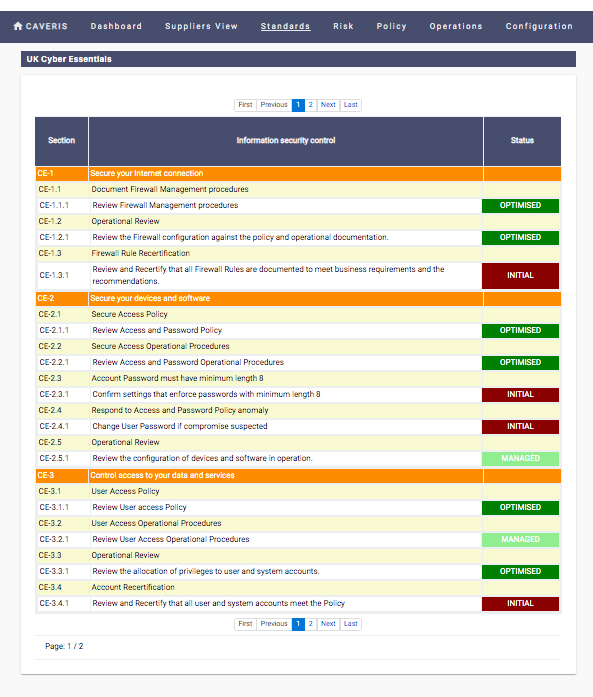Click the OPTIMISED status for CE-1.1.1
This screenshot has width=593, height=697.
(520, 205)
